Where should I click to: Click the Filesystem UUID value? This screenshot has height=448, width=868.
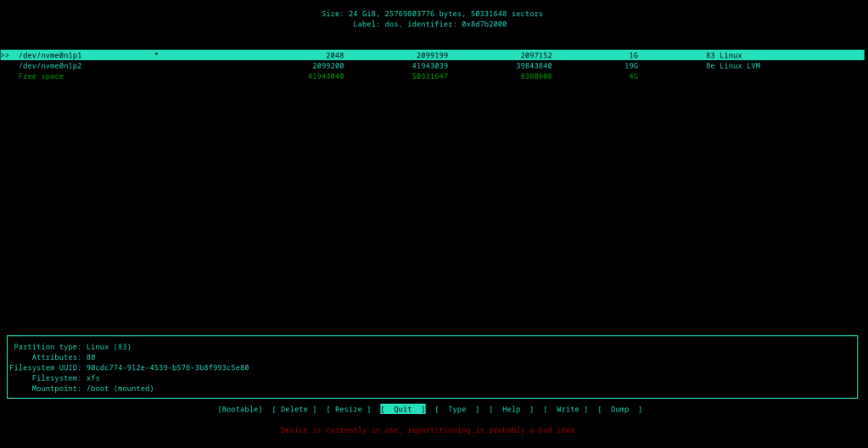tap(167, 367)
